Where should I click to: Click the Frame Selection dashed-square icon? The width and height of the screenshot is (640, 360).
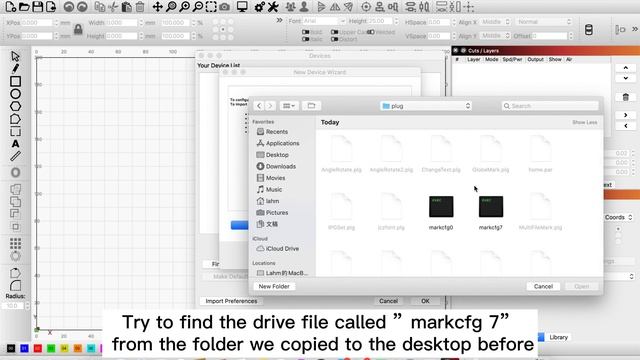point(211,7)
